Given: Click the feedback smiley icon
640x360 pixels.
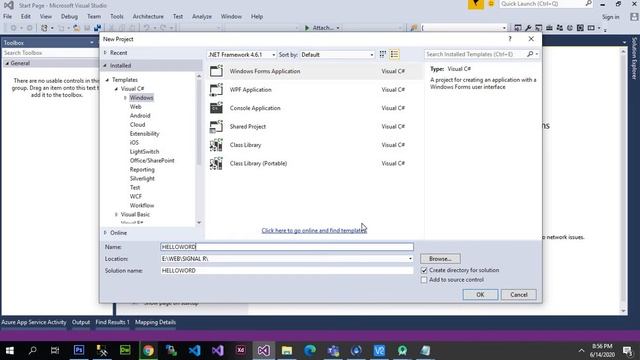Looking at the screenshot, I should (491, 4).
